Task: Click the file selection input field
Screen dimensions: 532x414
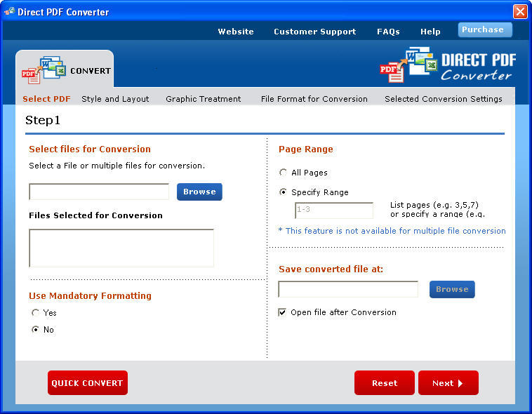Action: 99,192
